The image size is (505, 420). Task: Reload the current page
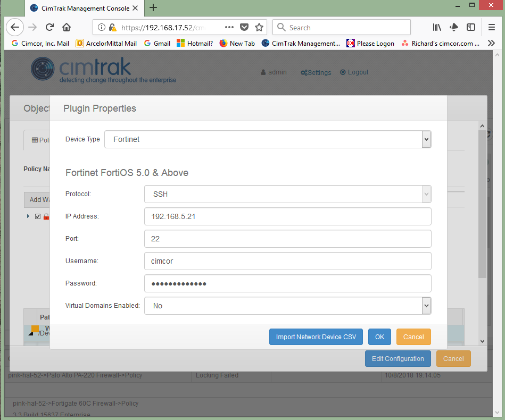point(49,27)
